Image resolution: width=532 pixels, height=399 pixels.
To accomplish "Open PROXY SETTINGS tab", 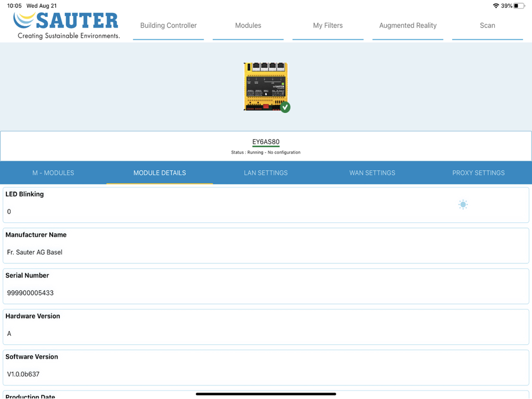I will pyautogui.click(x=478, y=173).
